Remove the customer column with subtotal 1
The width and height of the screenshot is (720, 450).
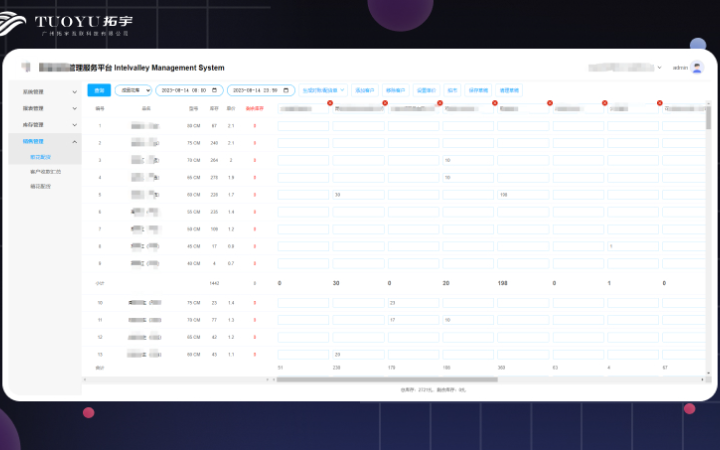coord(659,103)
